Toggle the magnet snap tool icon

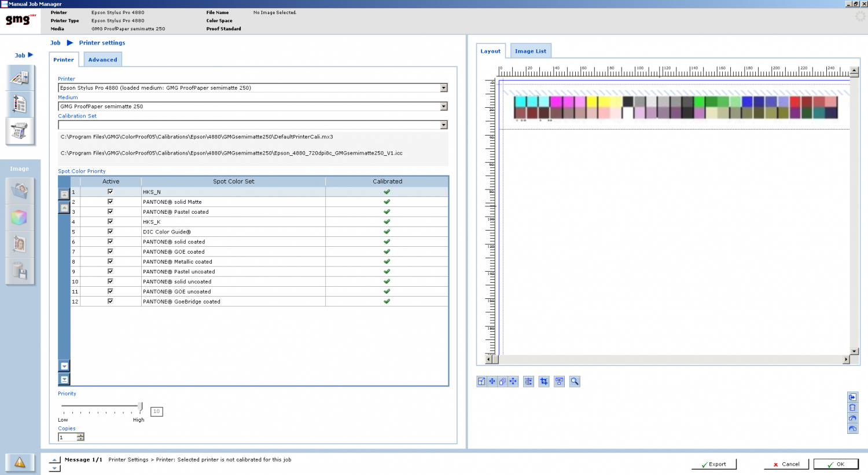528,381
